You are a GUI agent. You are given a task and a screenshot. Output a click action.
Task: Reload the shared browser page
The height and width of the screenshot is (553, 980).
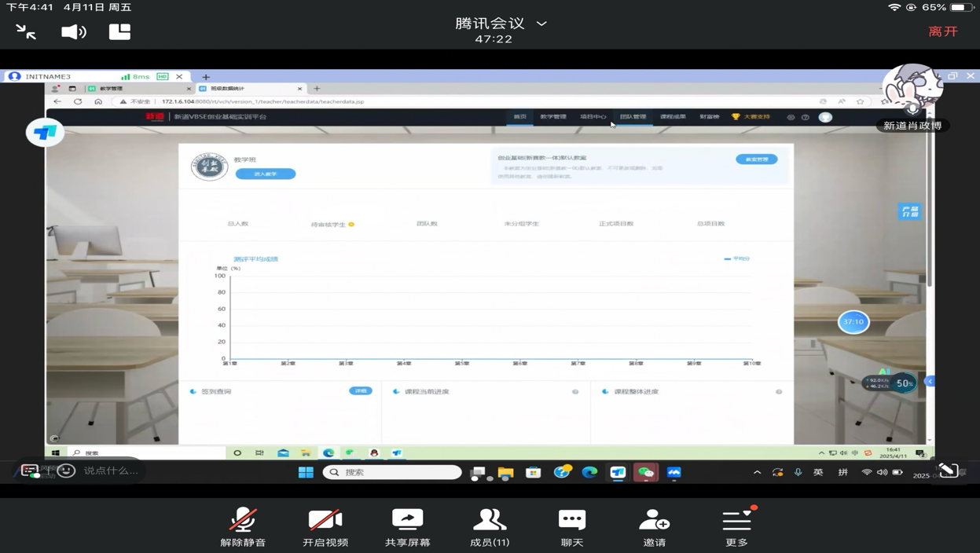[x=78, y=101]
